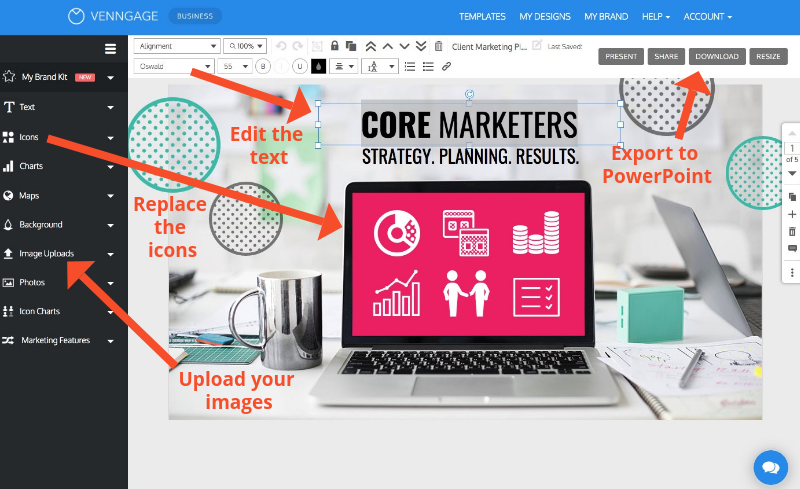Undo the last action
The width and height of the screenshot is (800, 489).
(x=281, y=46)
